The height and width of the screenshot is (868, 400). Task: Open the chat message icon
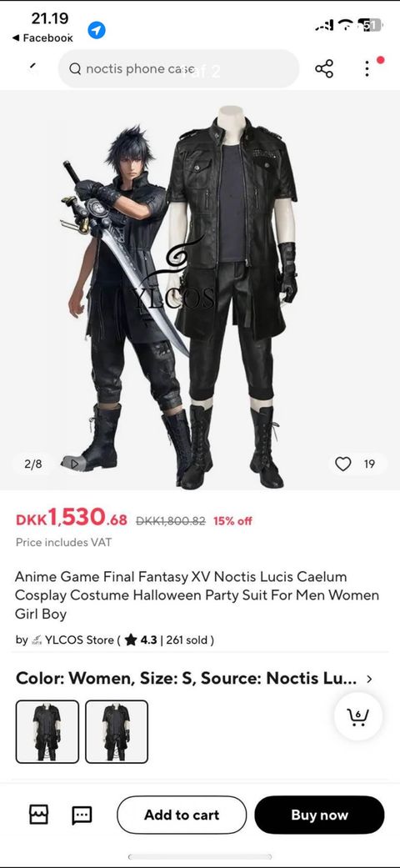point(82,815)
